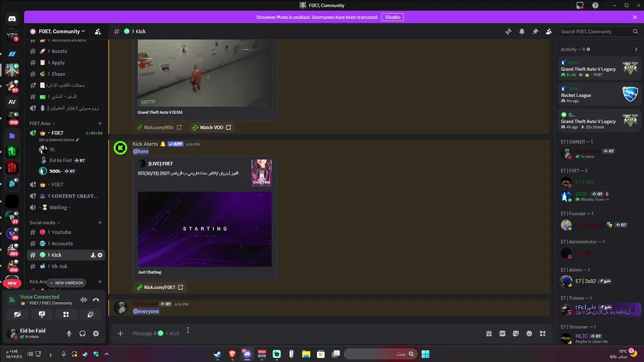
Task: Toggle the member list icon
Action: coord(549,31)
